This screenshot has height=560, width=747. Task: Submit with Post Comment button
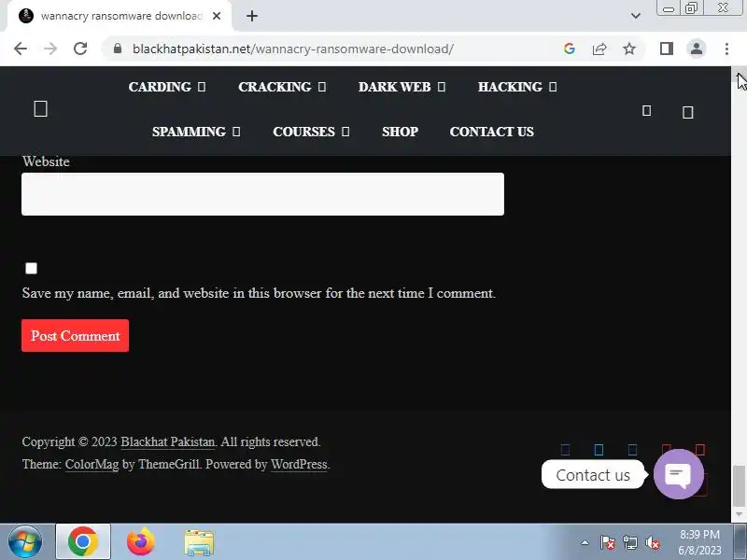tap(76, 336)
